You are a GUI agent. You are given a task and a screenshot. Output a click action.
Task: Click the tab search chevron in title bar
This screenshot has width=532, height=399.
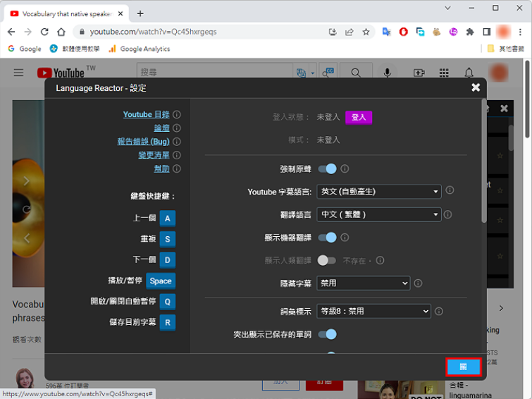tap(447, 8)
